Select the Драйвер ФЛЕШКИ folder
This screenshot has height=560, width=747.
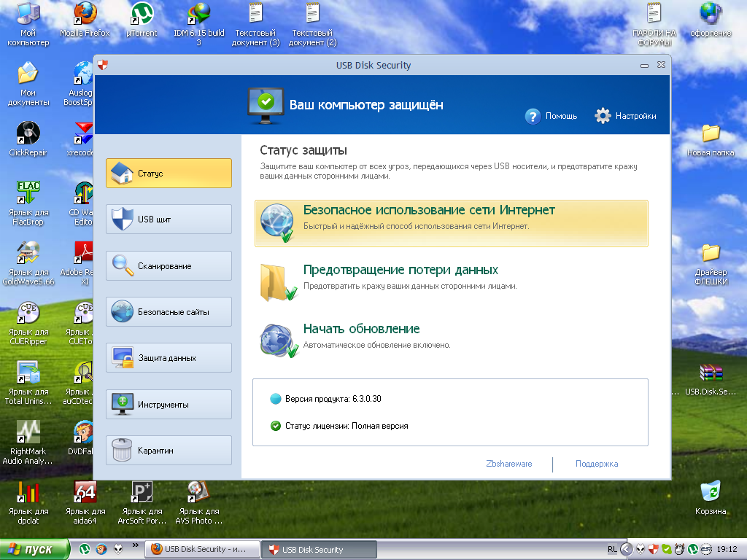[711, 264]
